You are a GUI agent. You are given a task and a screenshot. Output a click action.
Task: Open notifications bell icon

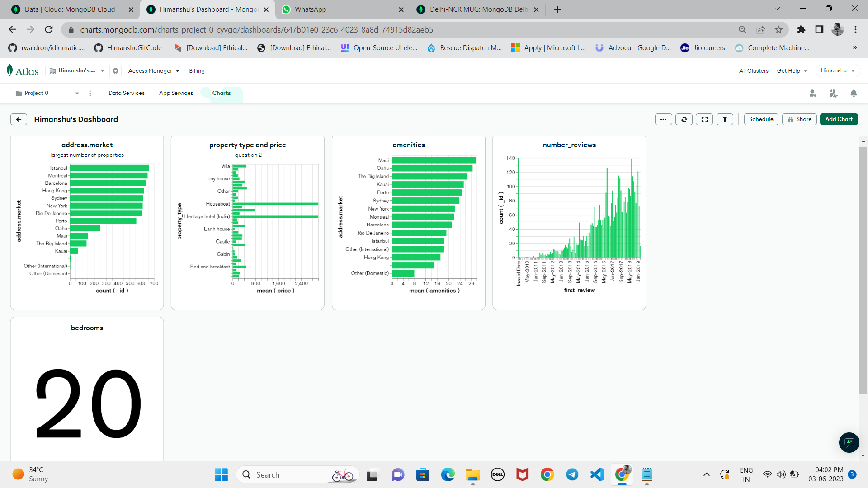[x=854, y=94]
